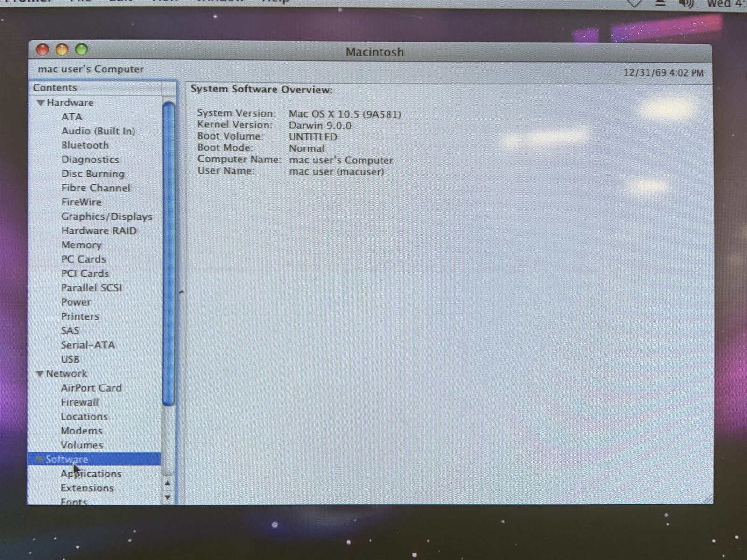Click the 'Macintosh' window title

tap(374, 52)
